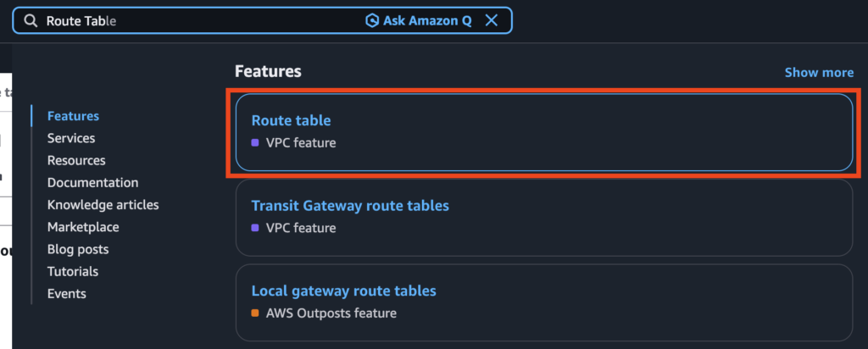Expand features with Show more
The image size is (868, 349).
819,73
